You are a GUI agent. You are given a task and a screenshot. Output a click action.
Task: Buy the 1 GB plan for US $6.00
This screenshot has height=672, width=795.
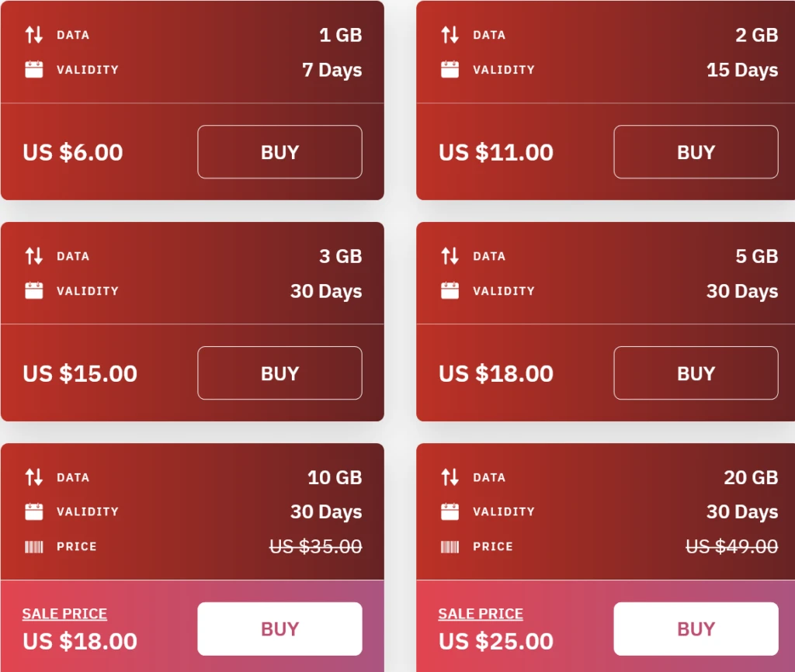(x=279, y=152)
